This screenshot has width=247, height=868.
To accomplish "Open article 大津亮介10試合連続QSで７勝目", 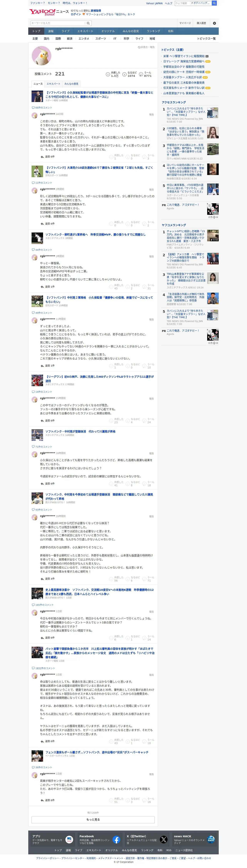I will (x=99, y=170).
